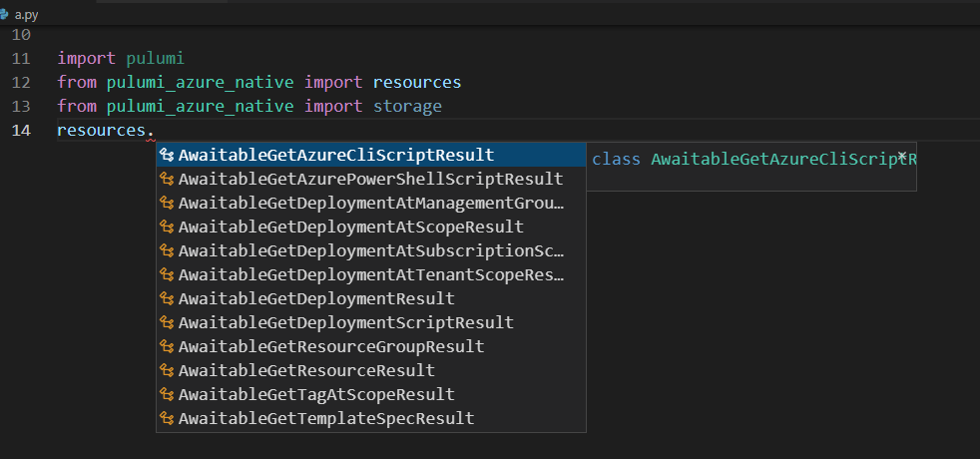
Task: Close the suggestion details panel
Action: [x=902, y=156]
